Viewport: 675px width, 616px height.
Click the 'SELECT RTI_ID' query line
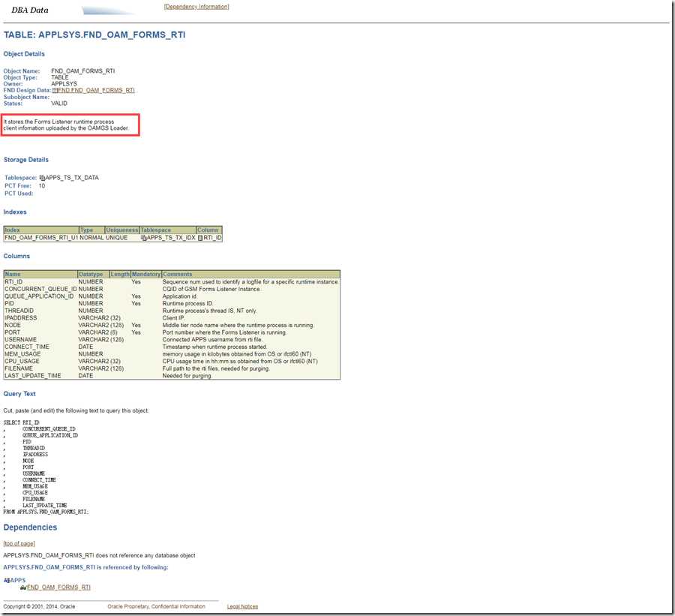[22, 422]
